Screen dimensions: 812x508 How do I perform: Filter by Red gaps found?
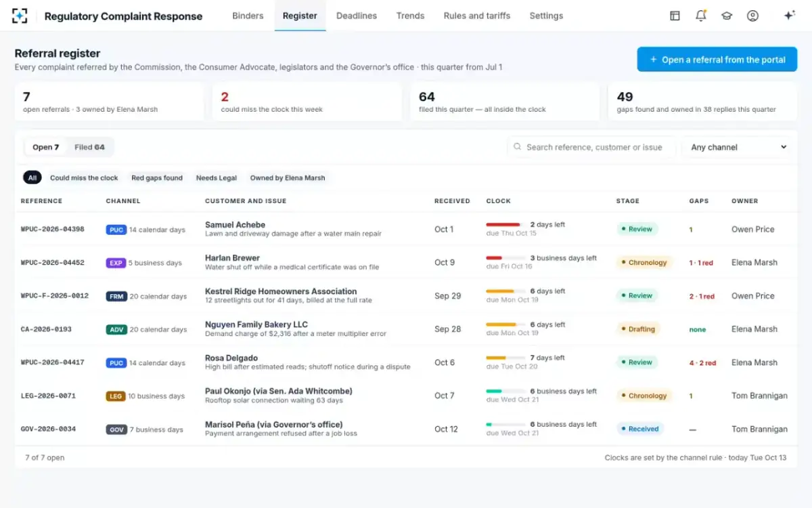pos(157,177)
